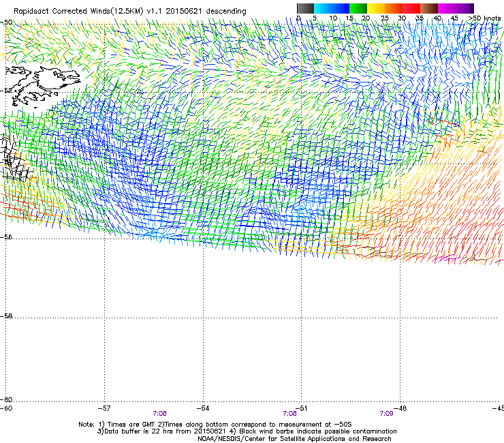Click the Rapidscat Corrected Winds title text
The height and width of the screenshot is (443, 504).
[x=130, y=12]
